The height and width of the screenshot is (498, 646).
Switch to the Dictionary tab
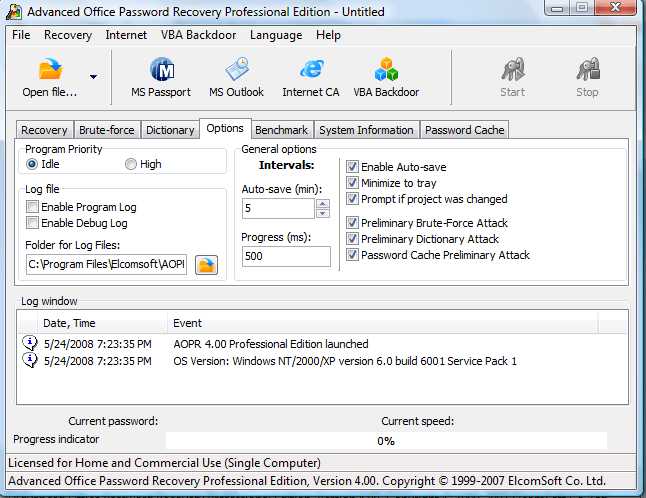170,130
